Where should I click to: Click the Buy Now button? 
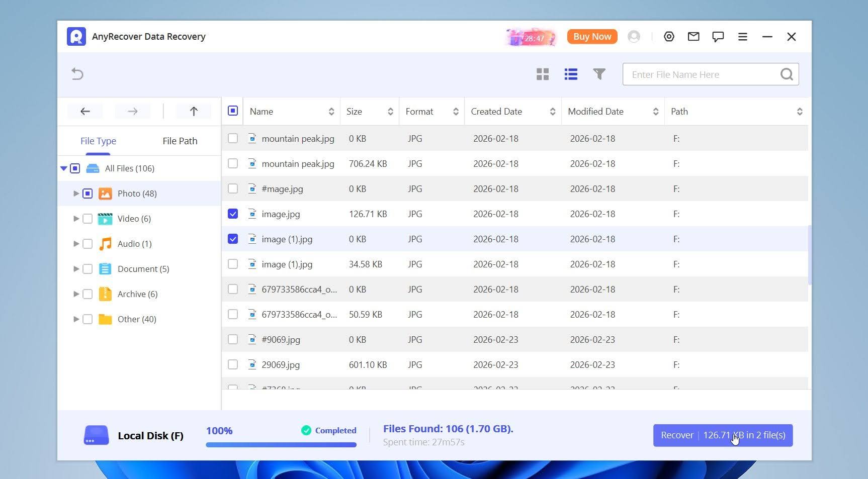[592, 37]
